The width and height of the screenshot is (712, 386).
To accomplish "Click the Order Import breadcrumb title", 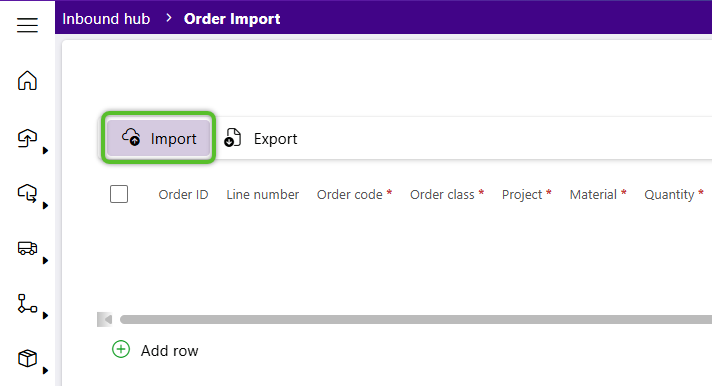I will pyautogui.click(x=232, y=19).
